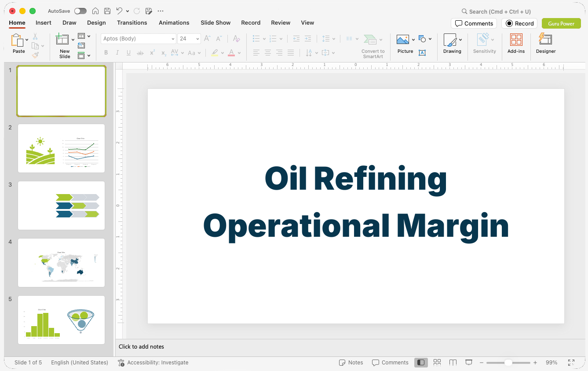Open the Design tab

(96, 23)
